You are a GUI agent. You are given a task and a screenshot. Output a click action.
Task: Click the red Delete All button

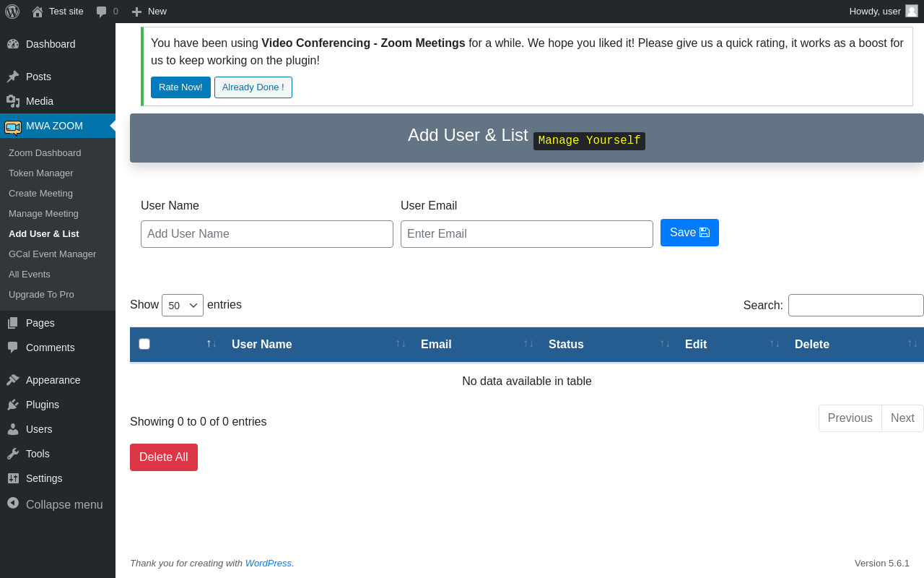164,457
